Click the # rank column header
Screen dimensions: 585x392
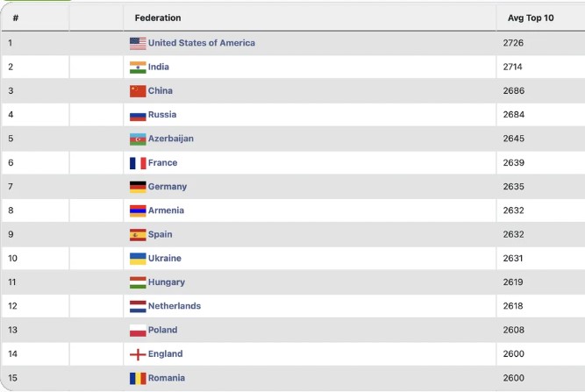pyautogui.click(x=15, y=18)
